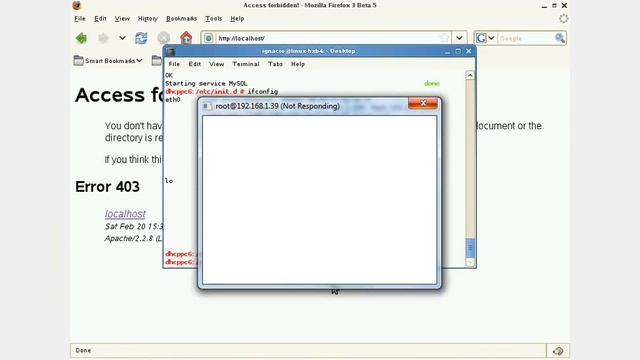
Task: Open Firefox History menu
Action: pyautogui.click(x=148, y=18)
